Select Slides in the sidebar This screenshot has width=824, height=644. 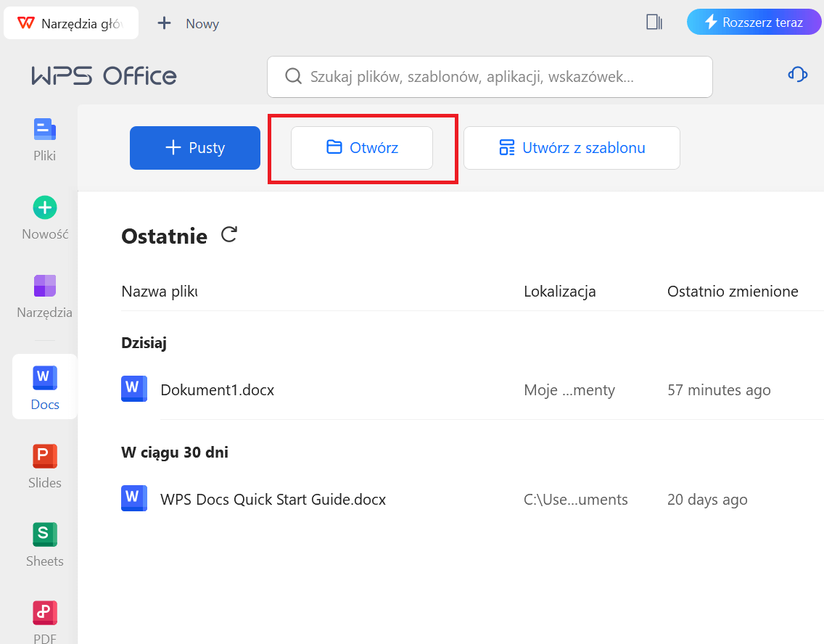pos(45,466)
